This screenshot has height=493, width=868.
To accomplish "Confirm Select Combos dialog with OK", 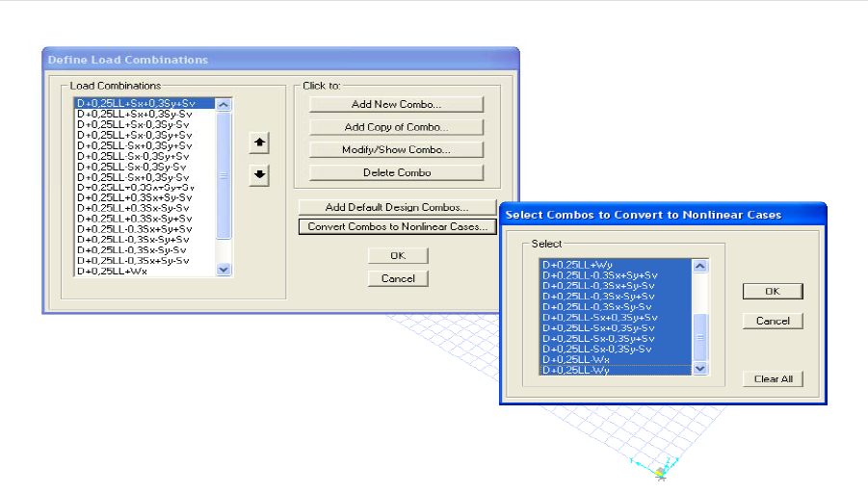I will point(772,291).
